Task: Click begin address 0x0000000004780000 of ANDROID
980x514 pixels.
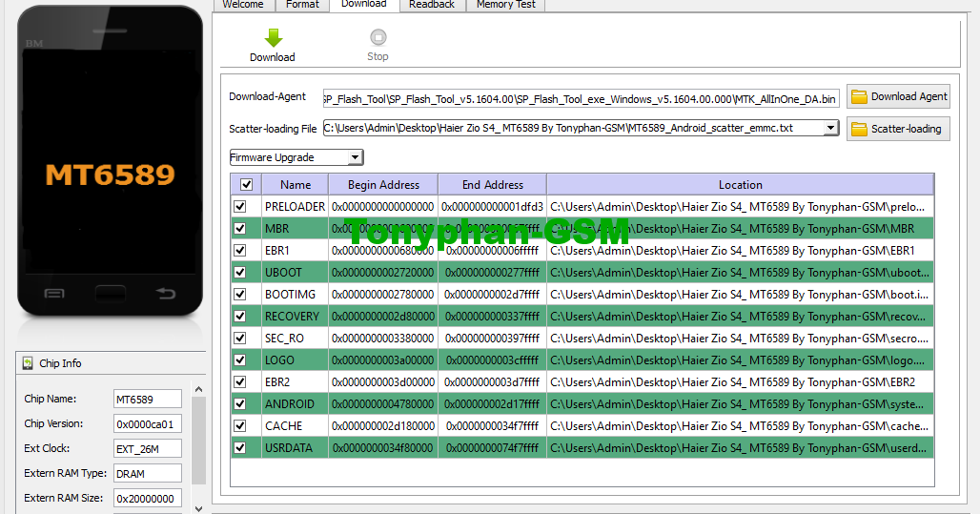Action: coord(383,404)
